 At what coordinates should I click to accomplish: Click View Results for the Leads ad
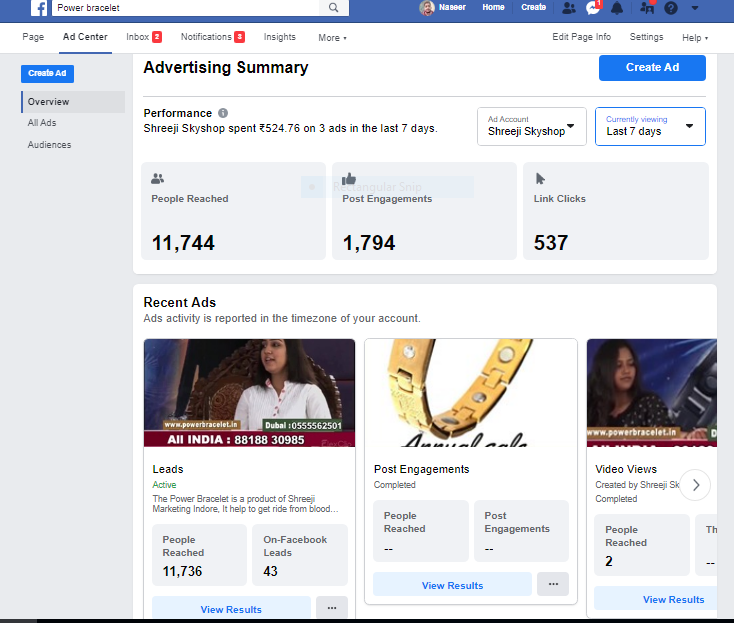pos(231,608)
